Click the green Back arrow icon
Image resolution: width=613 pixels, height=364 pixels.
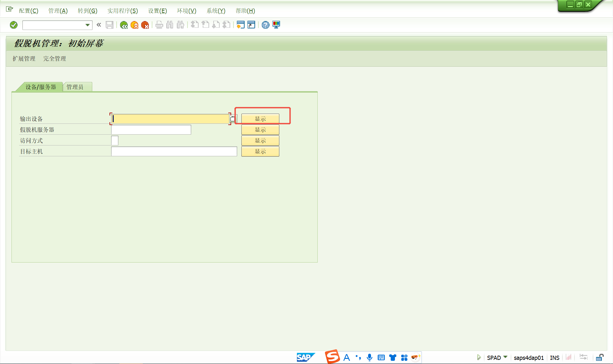[124, 25]
